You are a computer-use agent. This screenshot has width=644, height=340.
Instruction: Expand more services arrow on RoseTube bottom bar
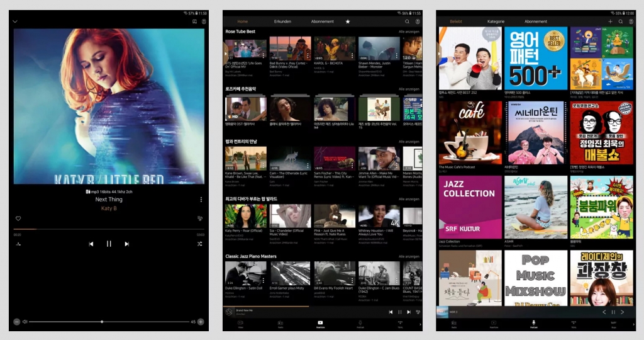pos(420,324)
